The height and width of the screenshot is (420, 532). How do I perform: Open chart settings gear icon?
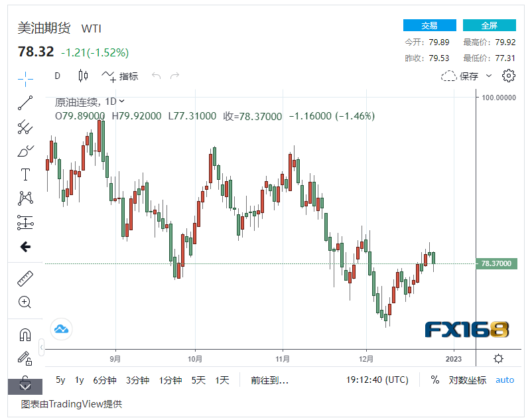[x=509, y=76]
